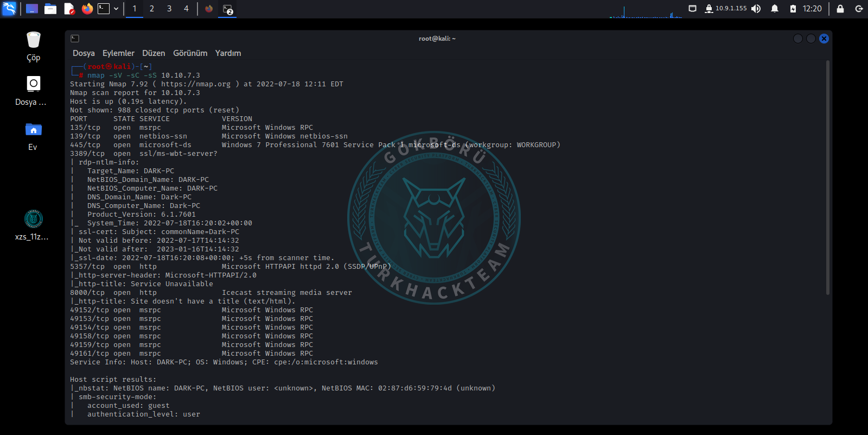Open the Eylemler menu

click(x=118, y=53)
